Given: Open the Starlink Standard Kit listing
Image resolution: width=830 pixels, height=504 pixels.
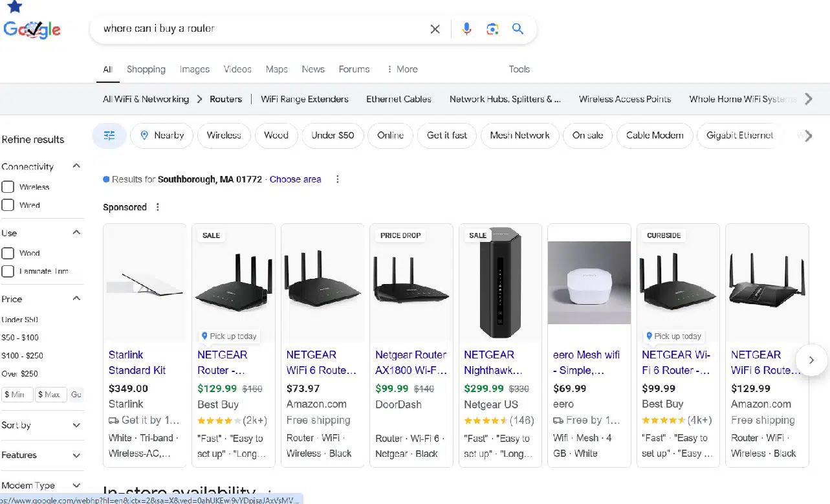Looking at the screenshot, I should pos(137,362).
